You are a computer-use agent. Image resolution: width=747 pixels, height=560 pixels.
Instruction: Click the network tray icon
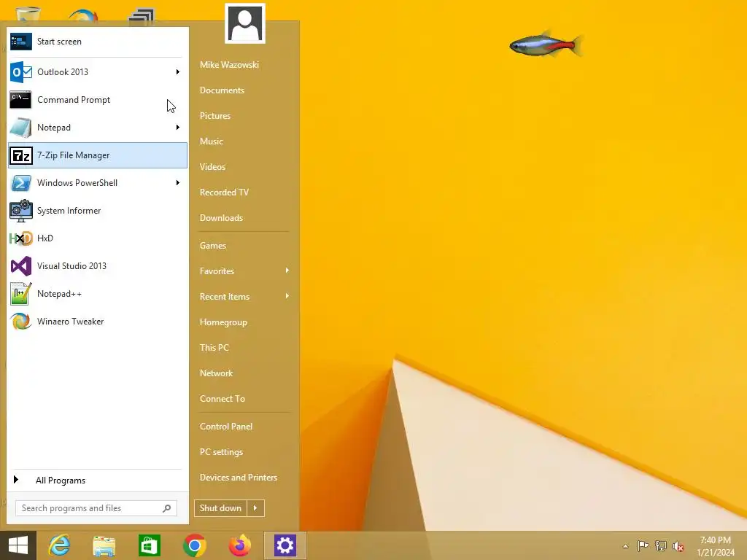[661, 545]
